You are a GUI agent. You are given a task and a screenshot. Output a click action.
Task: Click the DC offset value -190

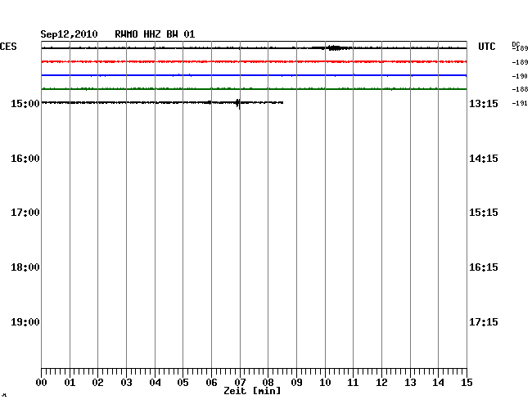click(x=520, y=76)
